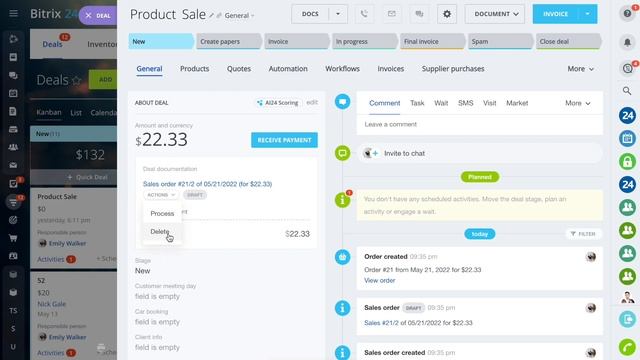Open the Supplier purchases tab
This screenshot has width=640, height=360.
[x=453, y=69]
